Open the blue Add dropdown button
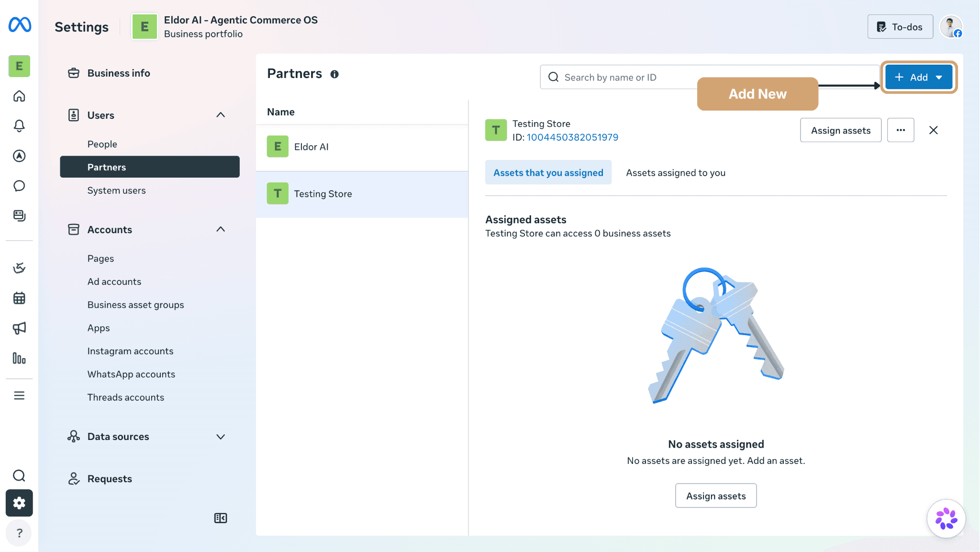The width and height of the screenshot is (980, 552). [x=919, y=77]
